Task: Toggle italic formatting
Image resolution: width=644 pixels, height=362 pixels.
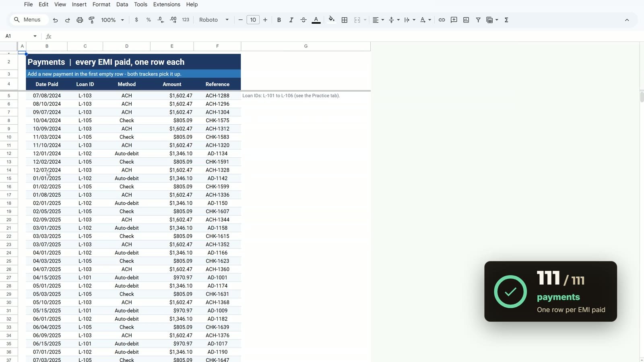Action: pyautogui.click(x=291, y=20)
